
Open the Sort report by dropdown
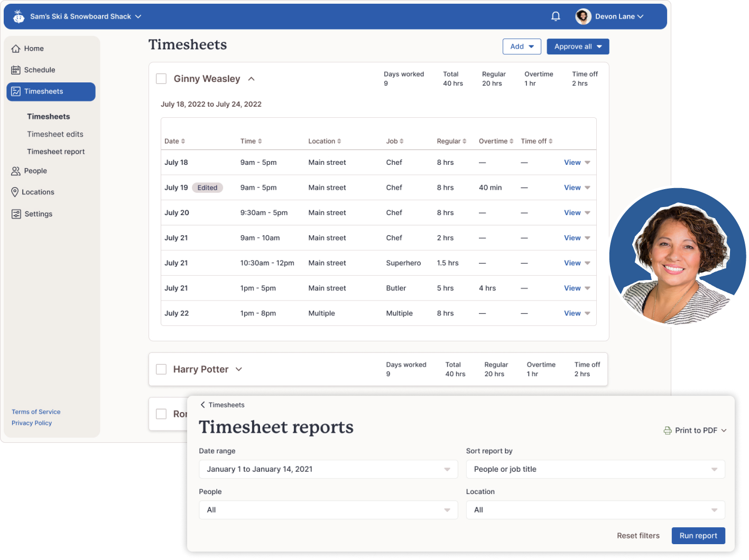595,469
